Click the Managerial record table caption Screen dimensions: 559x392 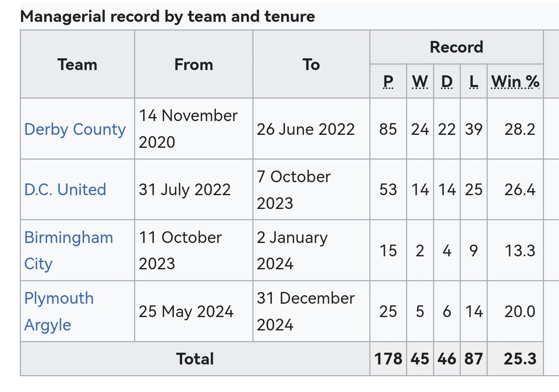click(167, 17)
